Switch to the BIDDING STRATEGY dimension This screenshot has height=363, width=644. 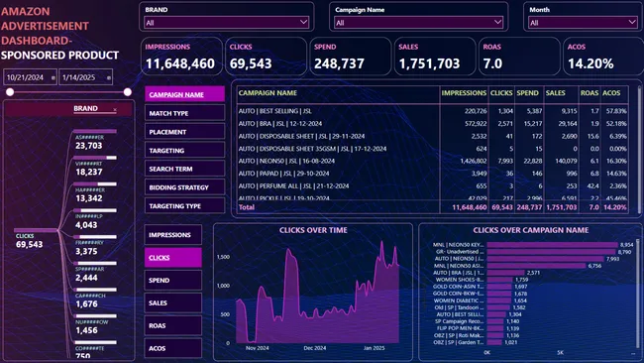(x=185, y=187)
